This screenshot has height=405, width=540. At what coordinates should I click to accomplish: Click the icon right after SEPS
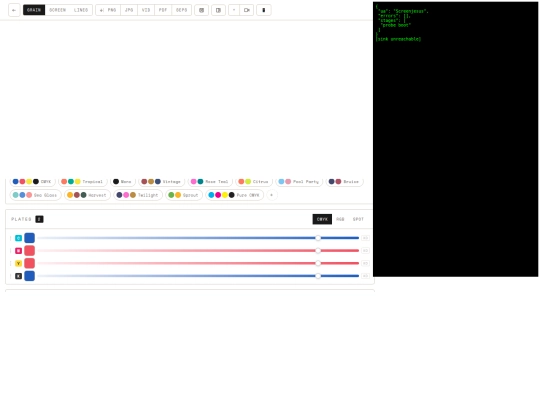point(201,10)
